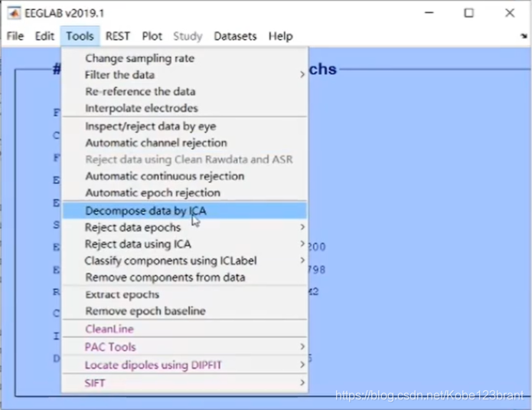Open the Plot menu

tap(152, 36)
